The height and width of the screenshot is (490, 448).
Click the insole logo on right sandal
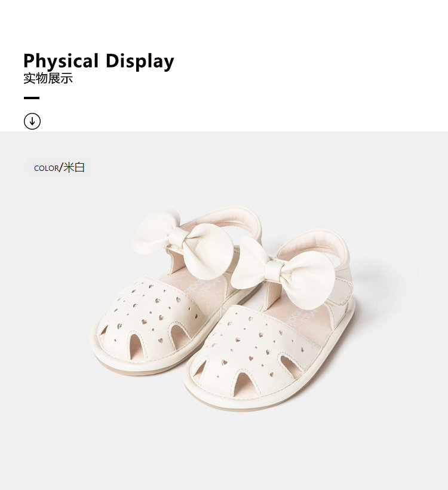coord(302,316)
